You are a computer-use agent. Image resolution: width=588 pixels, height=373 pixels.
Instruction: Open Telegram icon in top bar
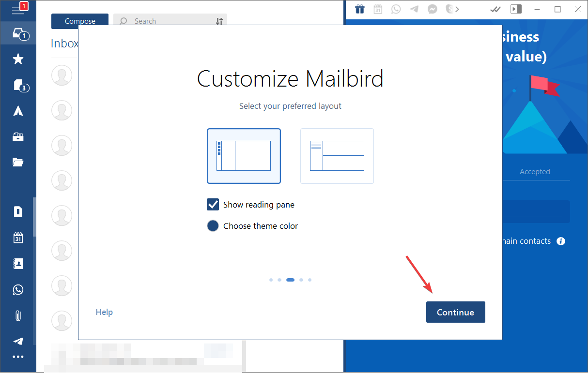[x=414, y=9]
